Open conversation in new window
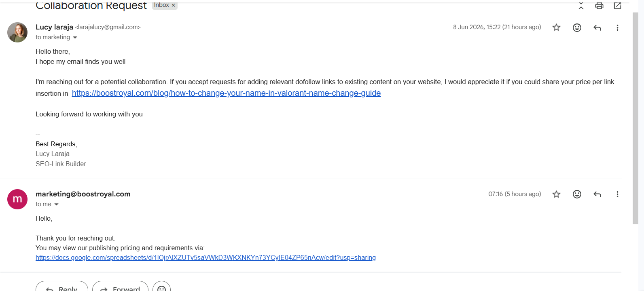 [x=617, y=6]
